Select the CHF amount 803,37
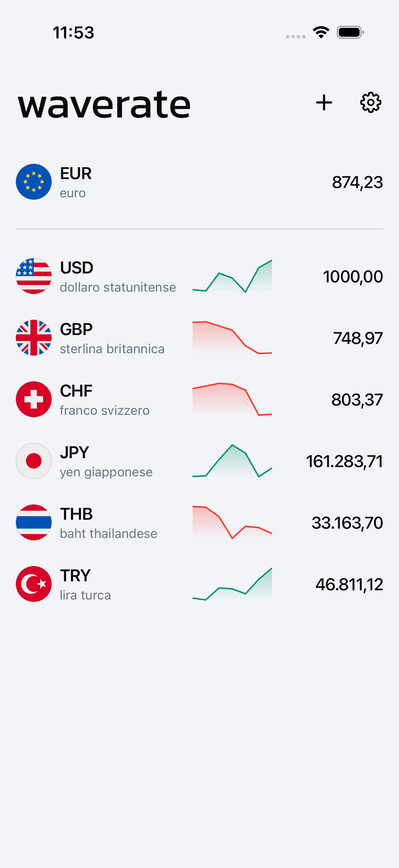This screenshot has width=399, height=868. (x=357, y=400)
